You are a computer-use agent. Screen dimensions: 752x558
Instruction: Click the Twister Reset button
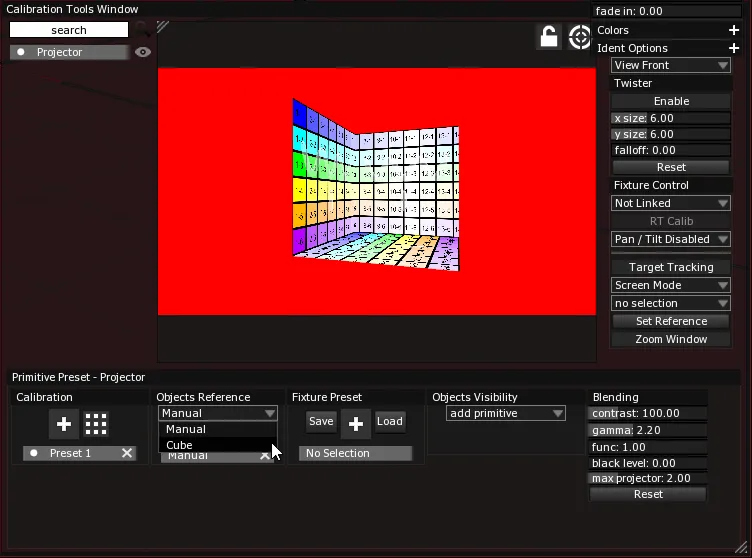(x=671, y=167)
